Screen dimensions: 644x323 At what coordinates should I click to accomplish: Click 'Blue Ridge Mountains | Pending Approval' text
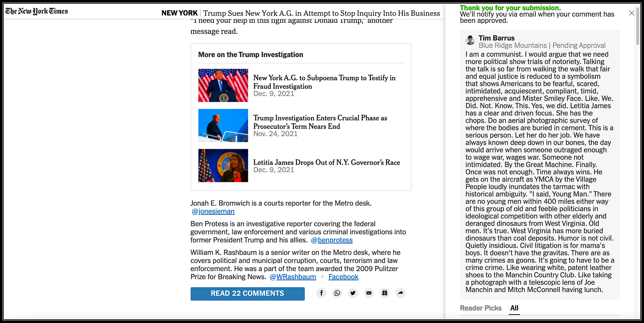542,45
